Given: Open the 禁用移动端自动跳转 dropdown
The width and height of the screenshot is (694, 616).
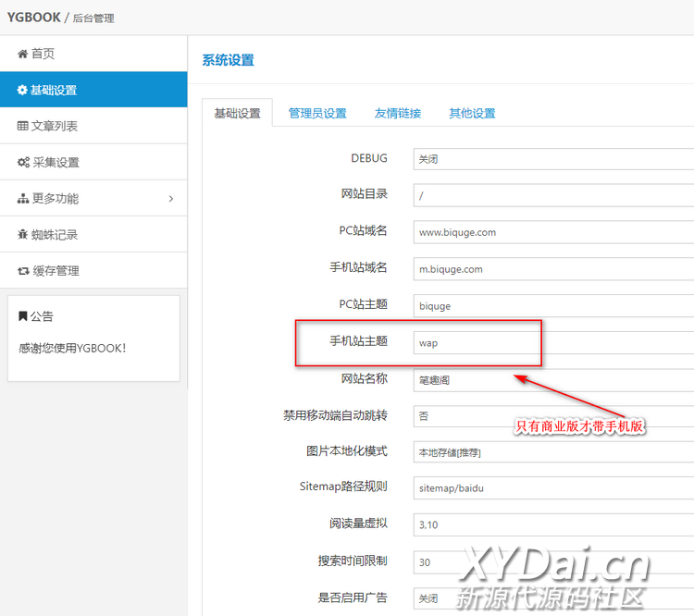Looking at the screenshot, I should click(553, 416).
